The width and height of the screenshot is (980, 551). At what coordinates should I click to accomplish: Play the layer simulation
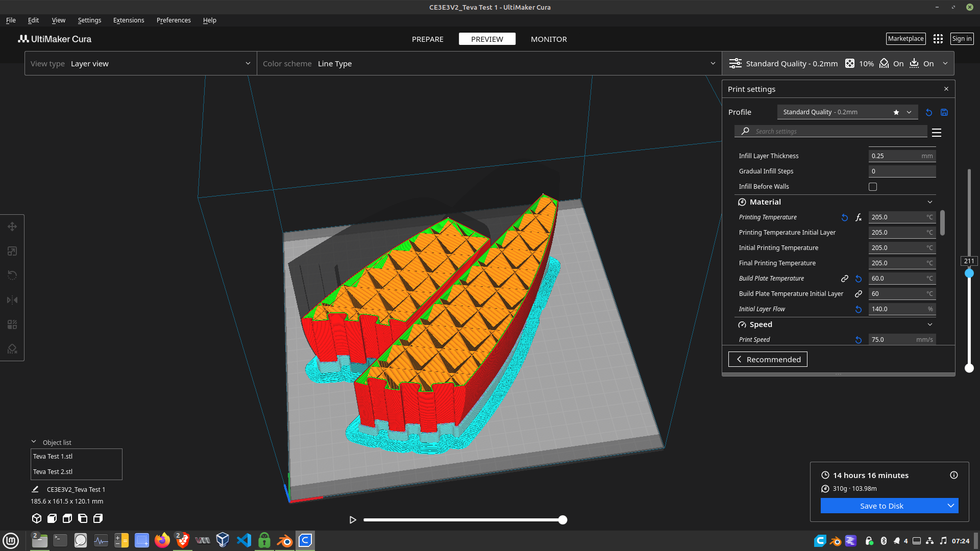coord(353,520)
